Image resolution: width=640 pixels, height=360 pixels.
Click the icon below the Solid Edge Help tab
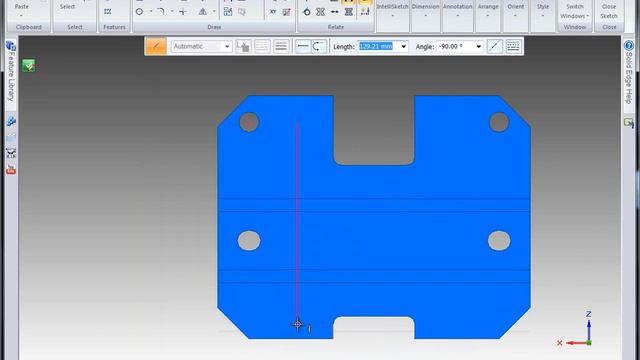tap(629, 122)
